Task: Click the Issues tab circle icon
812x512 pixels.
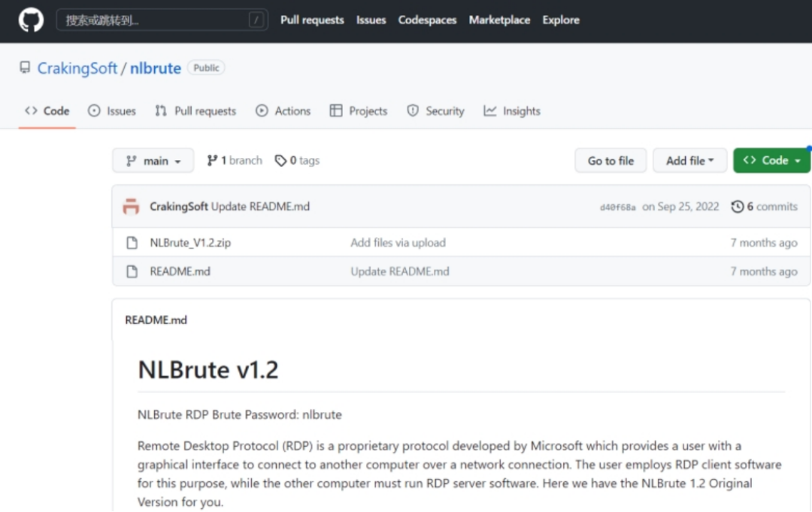Action: [94, 111]
